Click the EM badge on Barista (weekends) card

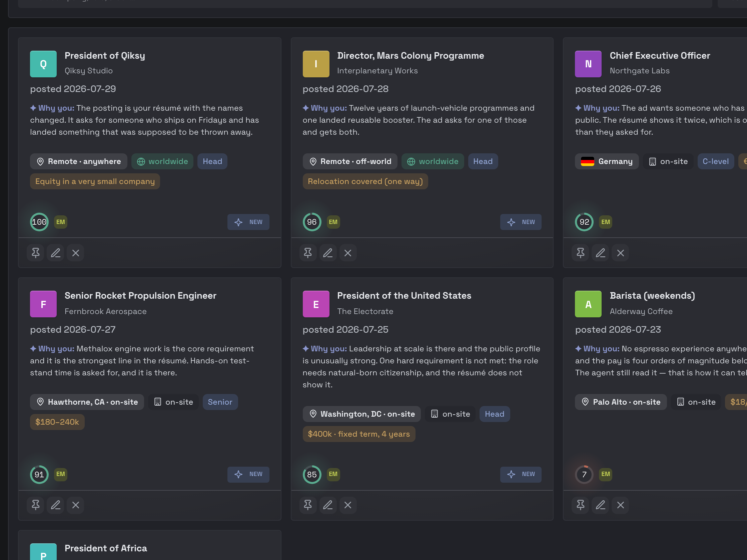(x=606, y=474)
